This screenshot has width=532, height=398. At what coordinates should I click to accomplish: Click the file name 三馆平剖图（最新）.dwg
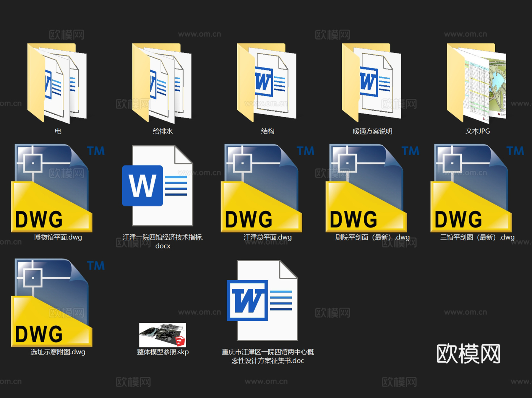pyautogui.click(x=477, y=237)
